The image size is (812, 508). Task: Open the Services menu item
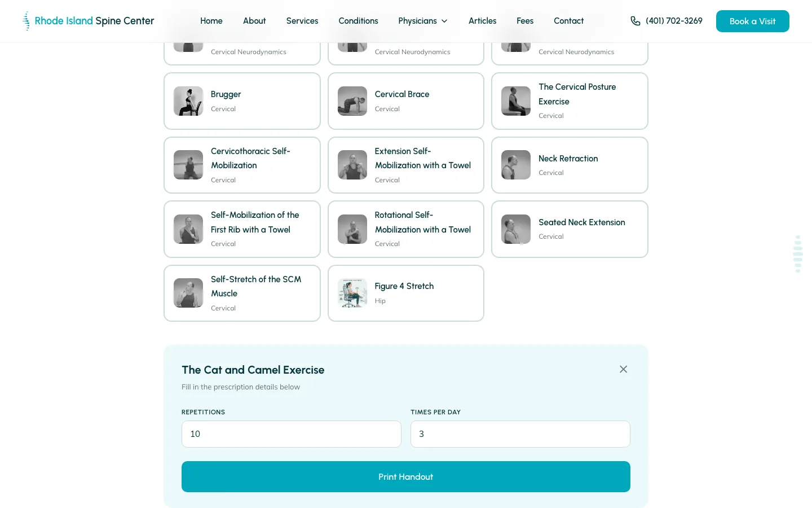(302, 21)
